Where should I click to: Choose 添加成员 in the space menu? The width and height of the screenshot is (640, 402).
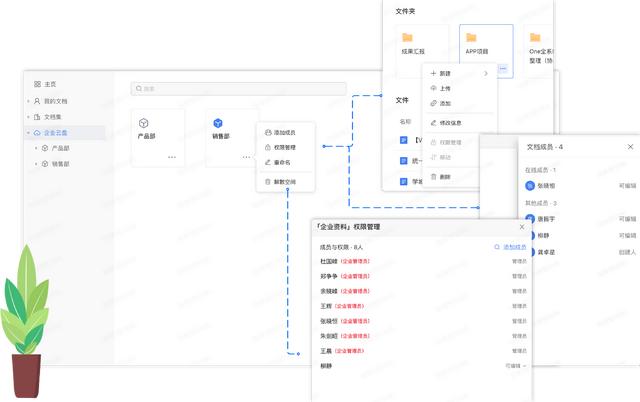tap(285, 133)
